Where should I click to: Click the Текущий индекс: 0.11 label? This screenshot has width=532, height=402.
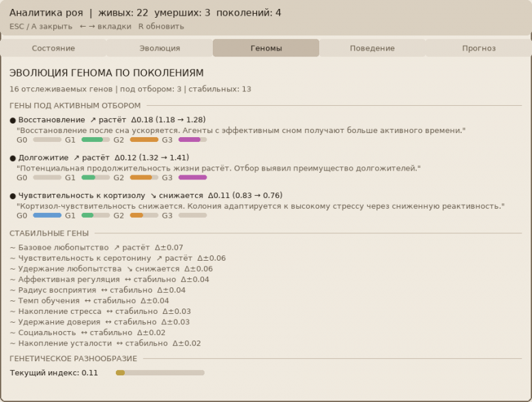tap(54, 373)
